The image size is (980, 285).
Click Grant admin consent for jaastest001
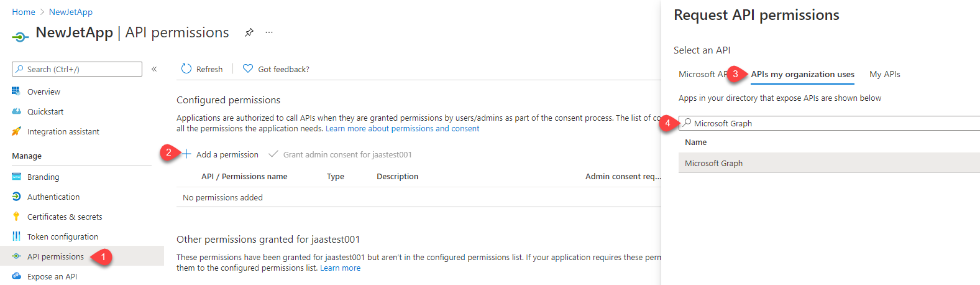point(341,154)
